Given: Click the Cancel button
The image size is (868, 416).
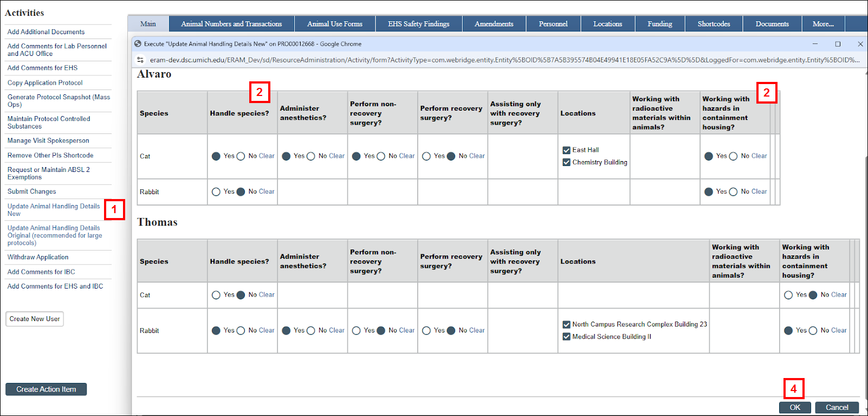Looking at the screenshot, I should point(837,407).
